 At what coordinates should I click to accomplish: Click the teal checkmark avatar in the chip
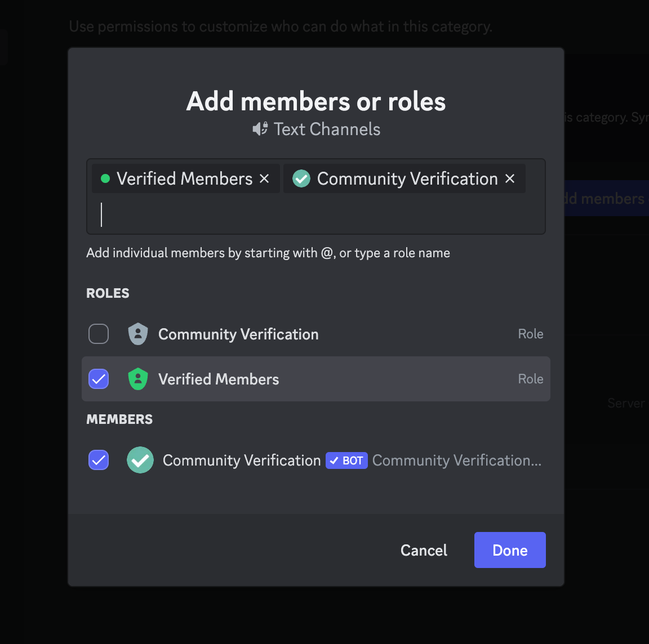(301, 179)
